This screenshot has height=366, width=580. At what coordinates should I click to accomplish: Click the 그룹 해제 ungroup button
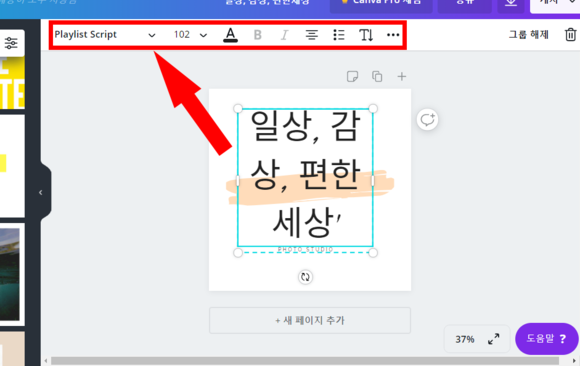pos(528,35)
